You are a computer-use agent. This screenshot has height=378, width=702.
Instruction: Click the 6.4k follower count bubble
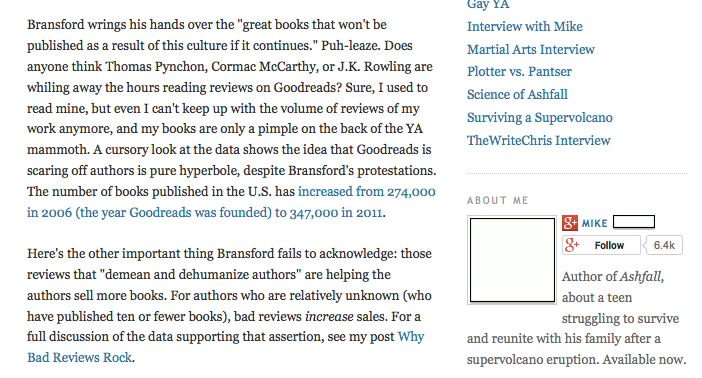coord(664,245)
